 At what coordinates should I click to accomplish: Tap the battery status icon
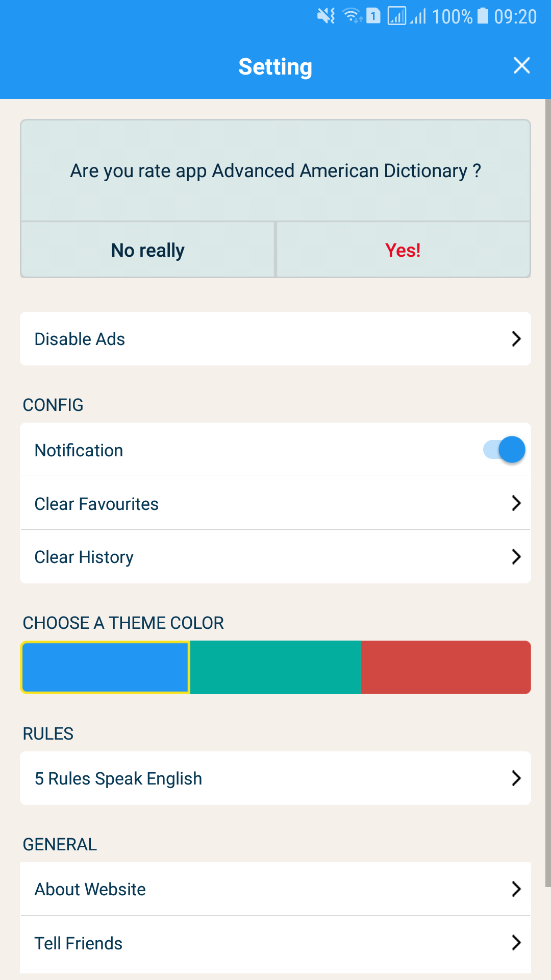point(483,16)
